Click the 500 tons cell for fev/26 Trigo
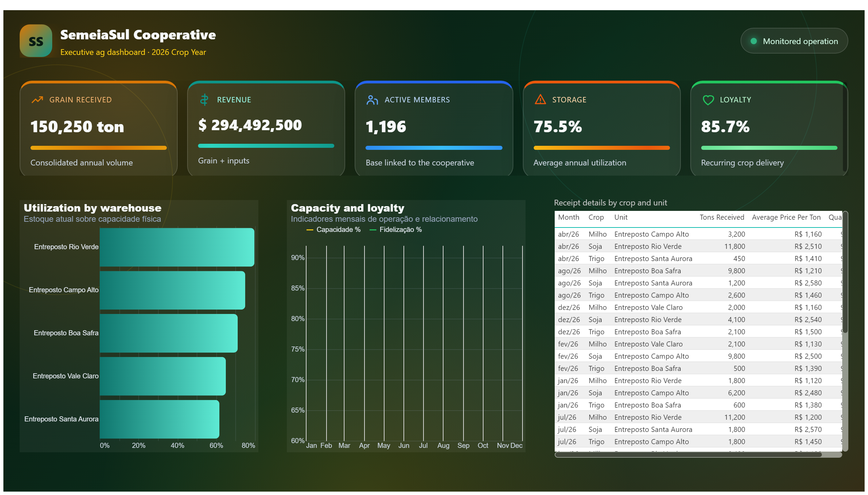The image size is (868, 495). 739,369
